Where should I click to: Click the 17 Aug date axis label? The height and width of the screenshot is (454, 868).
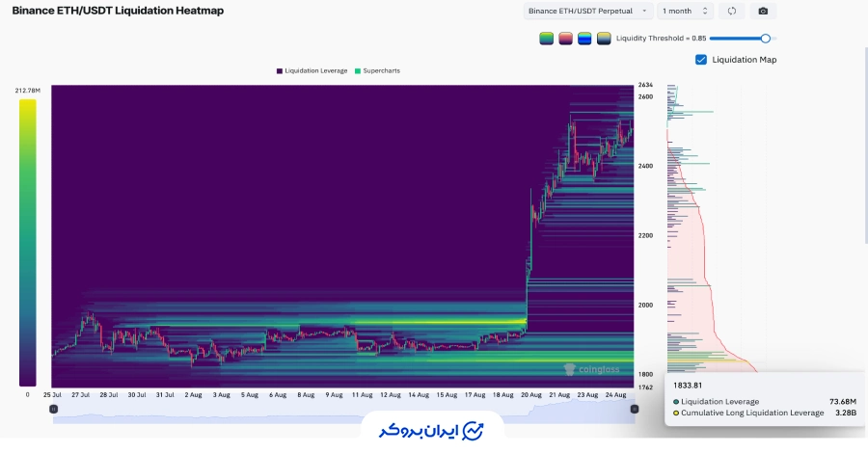[475, 395]
